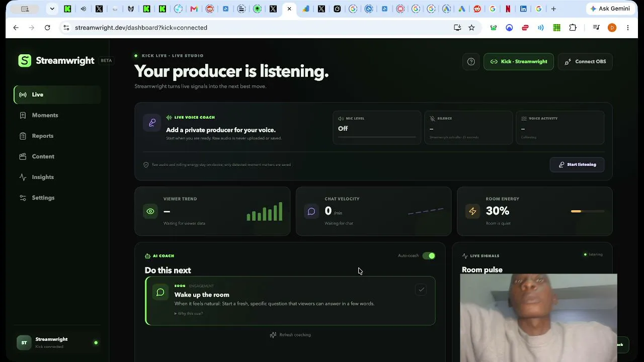
Task: Click the 'Room pulse' heading
Action: 482,270
